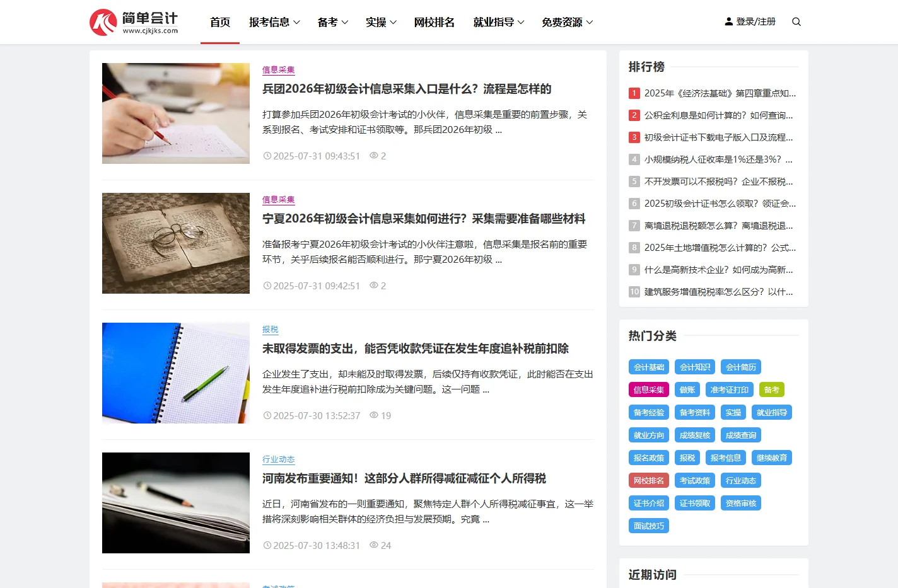Click clock icon next to 2025-07-30 13:48:31
The width and height of the screenshot is (898, 588).
coord(267,545)
